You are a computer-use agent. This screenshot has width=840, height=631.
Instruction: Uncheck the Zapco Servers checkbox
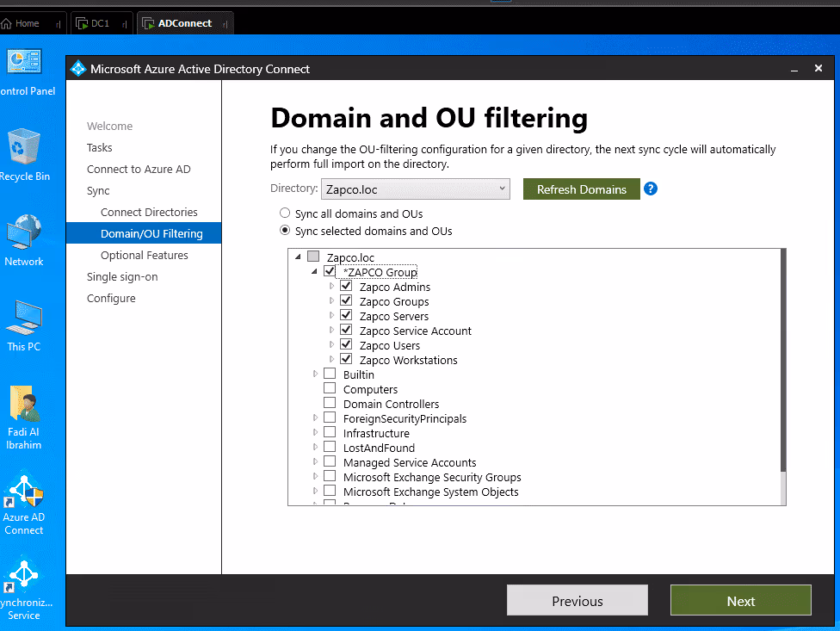pos(346,315)
